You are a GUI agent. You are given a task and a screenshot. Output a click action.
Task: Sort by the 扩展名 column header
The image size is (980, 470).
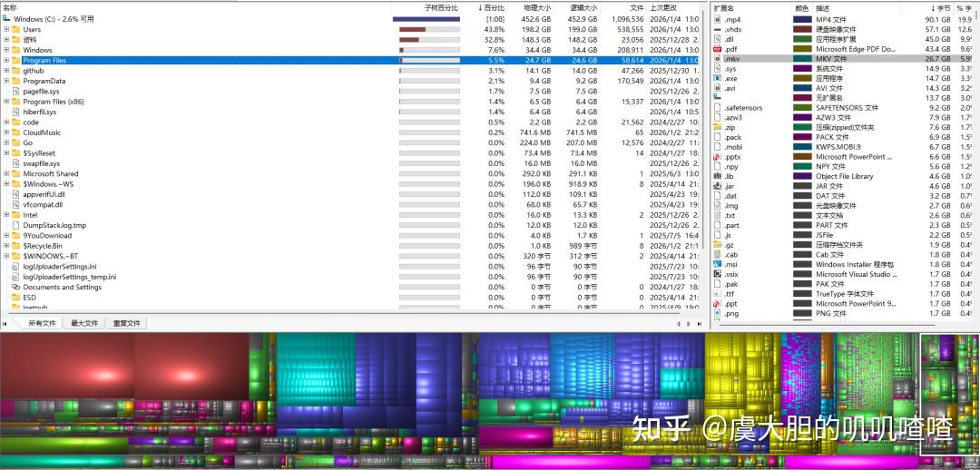(x=752, y=8)
